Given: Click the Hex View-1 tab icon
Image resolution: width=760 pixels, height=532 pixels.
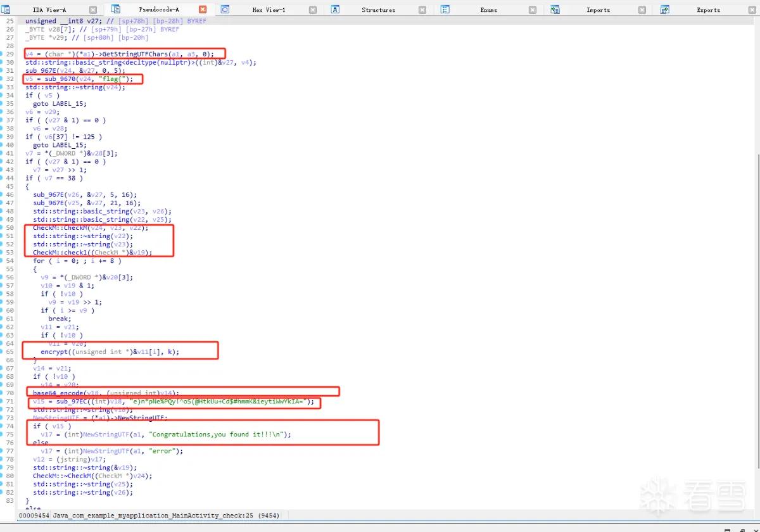Looking at the screenshot, I should tap(225, 9).
